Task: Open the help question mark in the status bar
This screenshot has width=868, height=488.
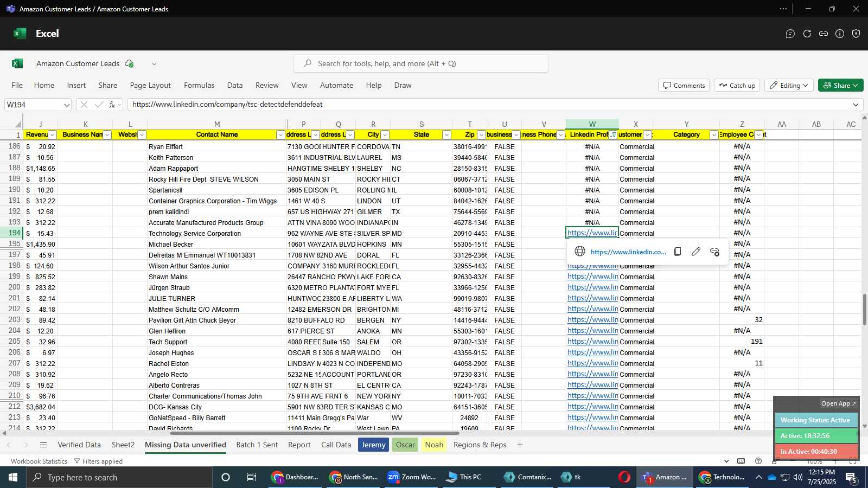Action: tap(758, 461)
